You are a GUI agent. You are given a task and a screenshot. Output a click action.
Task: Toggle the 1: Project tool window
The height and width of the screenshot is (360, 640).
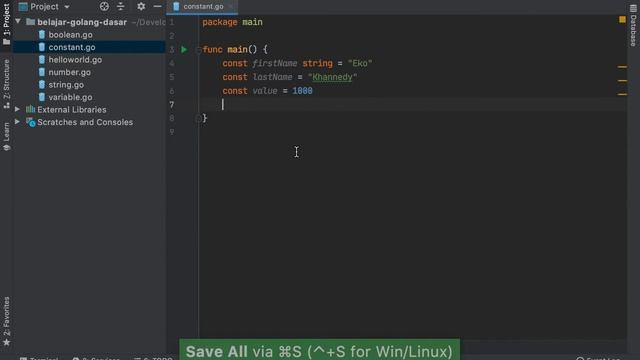click(7, 24)
